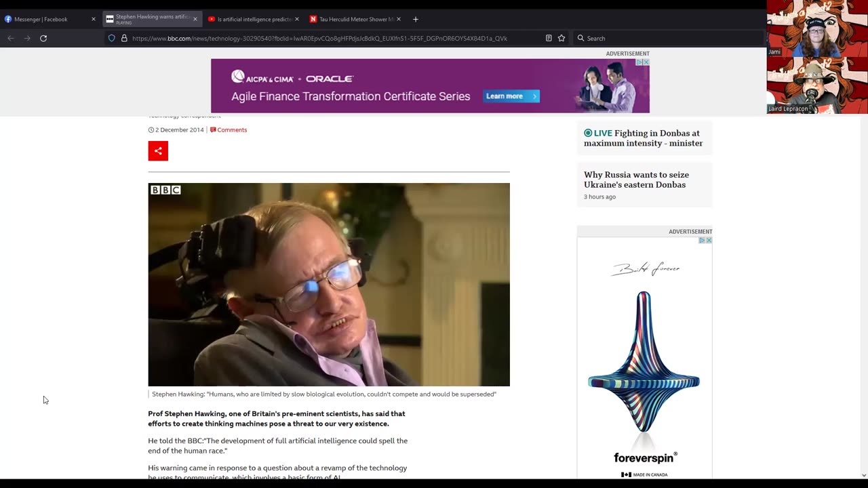Click the AICPA & CIMA Oracle banner ad

click(430, 86)
